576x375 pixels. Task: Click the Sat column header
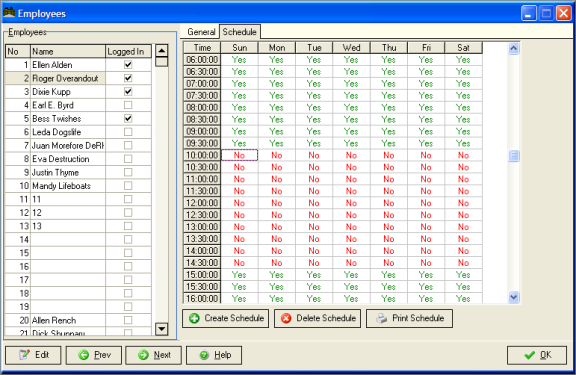pyautogui.click(x=463, y=48)
